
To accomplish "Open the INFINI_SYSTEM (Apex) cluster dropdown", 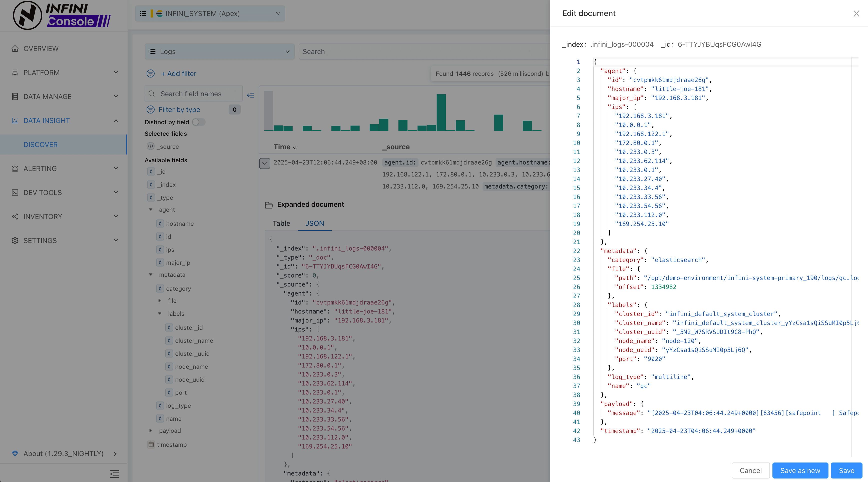I will click(x=210, y=13).
